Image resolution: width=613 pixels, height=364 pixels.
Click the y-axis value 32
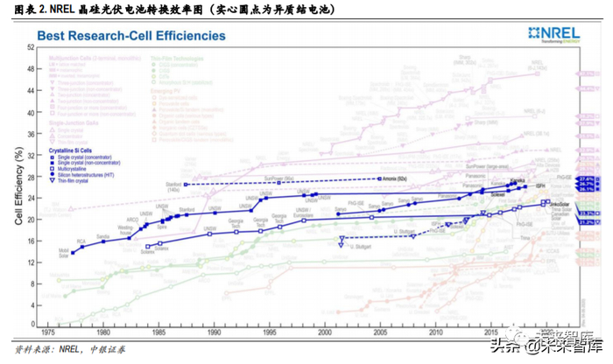coord(31,156)
